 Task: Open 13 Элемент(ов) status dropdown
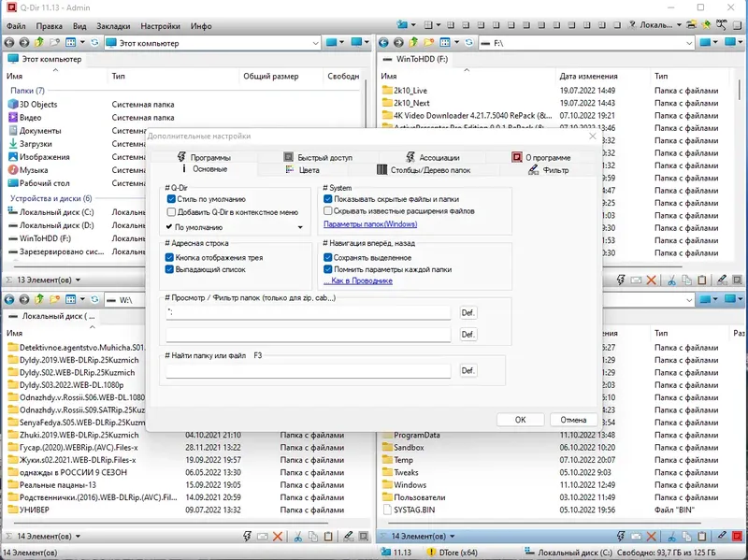click(78, 280)
